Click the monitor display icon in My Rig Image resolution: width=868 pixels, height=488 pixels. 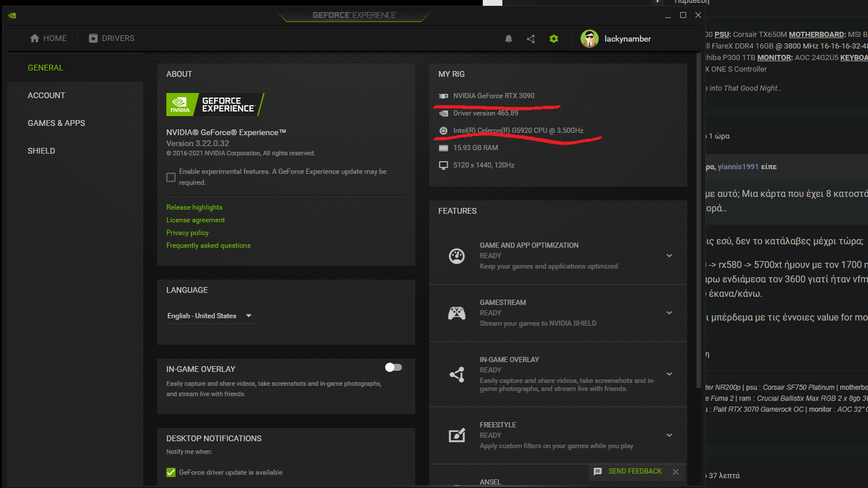[x=444, y=165]
